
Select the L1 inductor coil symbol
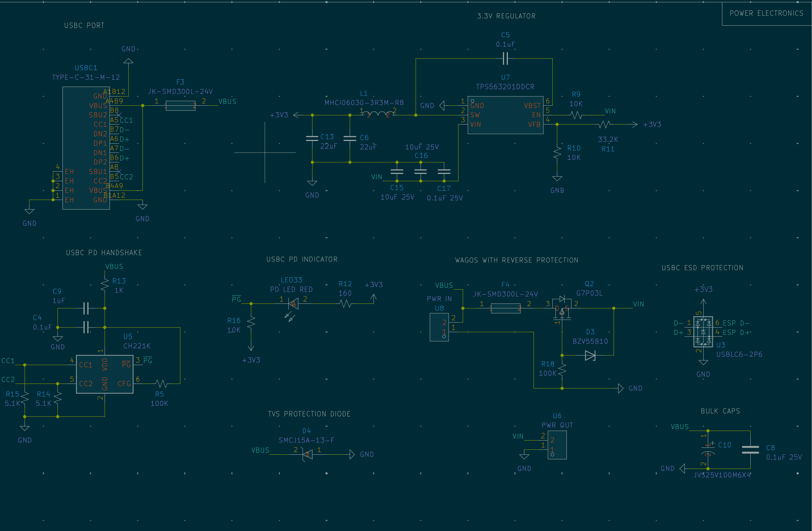point(378,114)
